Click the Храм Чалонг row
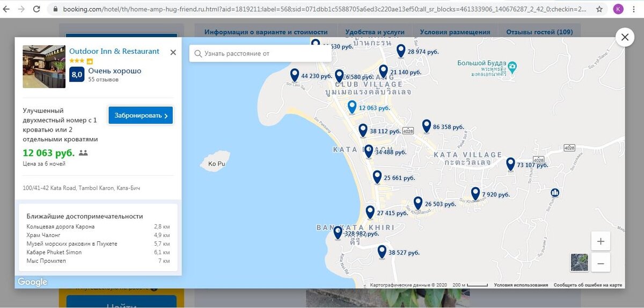644x308 pixels. pos(98,235)
